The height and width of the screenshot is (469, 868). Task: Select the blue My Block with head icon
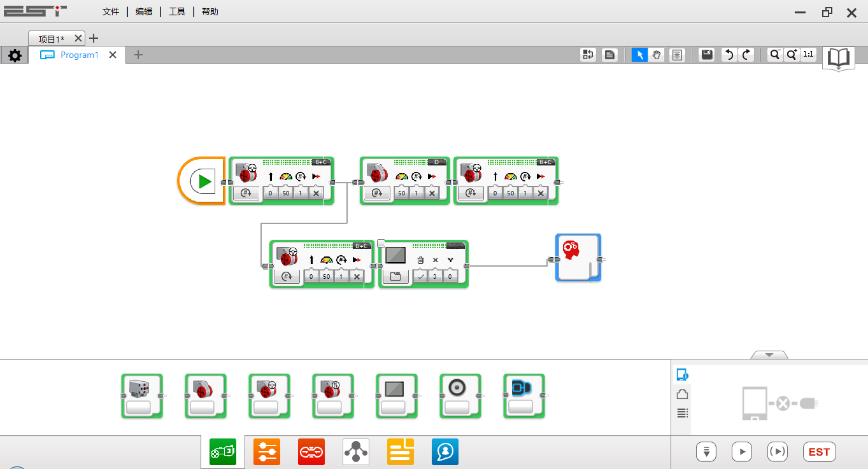[578, 257]
